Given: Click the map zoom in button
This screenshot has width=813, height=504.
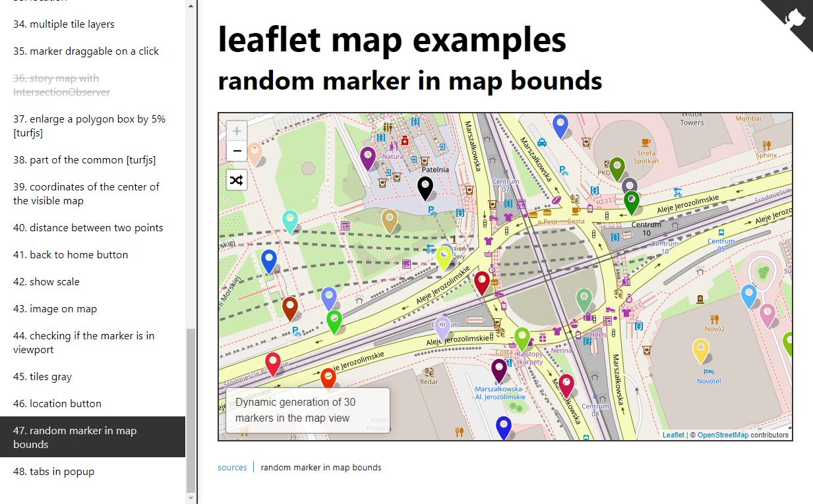Looking at the screenshot, I should coord(237,131).
